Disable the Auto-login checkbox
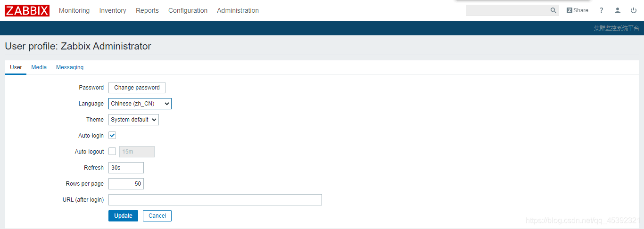The height and width of the screenshot is (229, 644). [x=112, y=136]
